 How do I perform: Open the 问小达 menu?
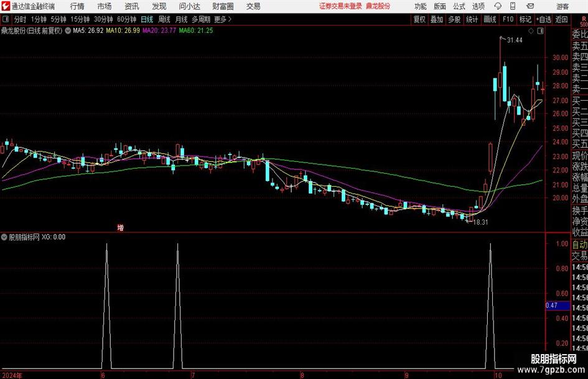[x=189, y=6]
